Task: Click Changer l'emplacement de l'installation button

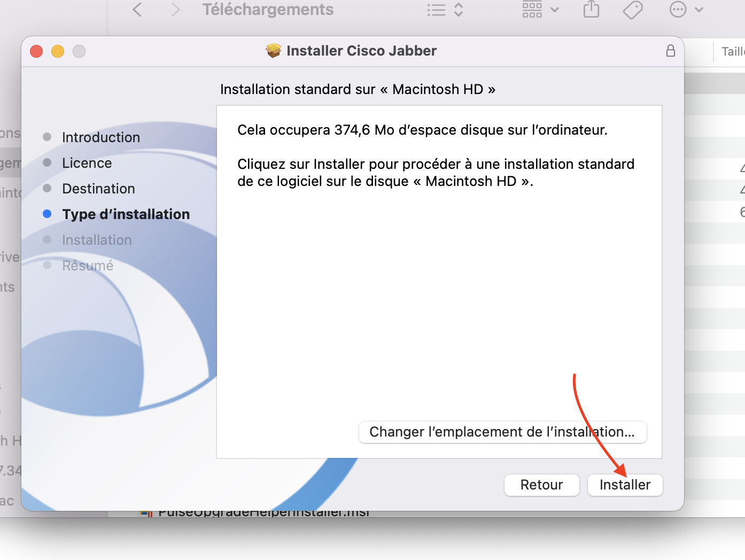Action: click(x=502, y=432)
